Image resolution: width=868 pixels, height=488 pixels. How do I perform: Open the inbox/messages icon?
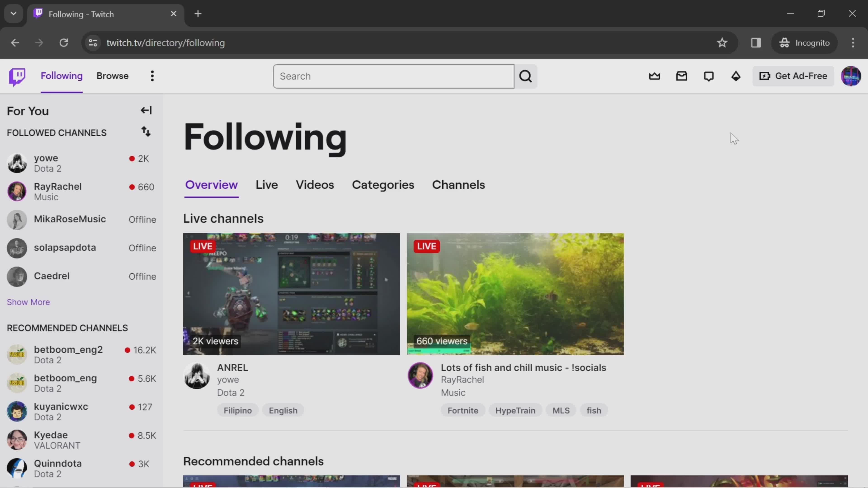pyautogui.click(x=682, y=76)
